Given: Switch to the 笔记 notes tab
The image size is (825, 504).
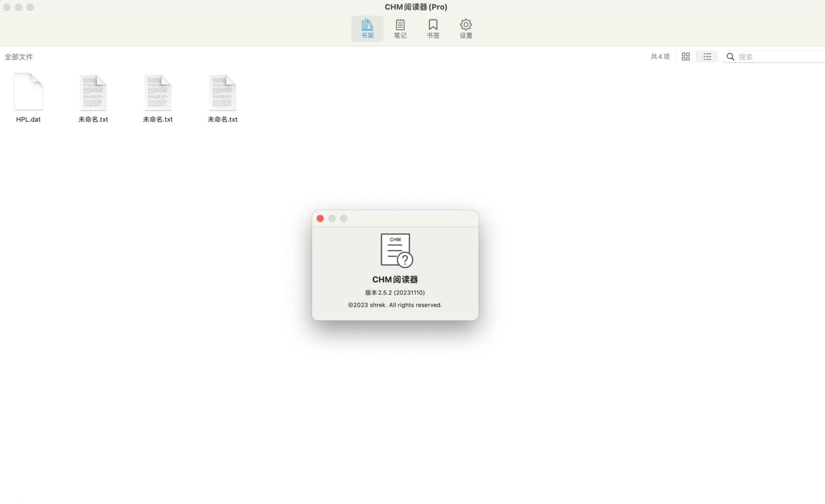Looking at the screenshot, I should [400, 29].
